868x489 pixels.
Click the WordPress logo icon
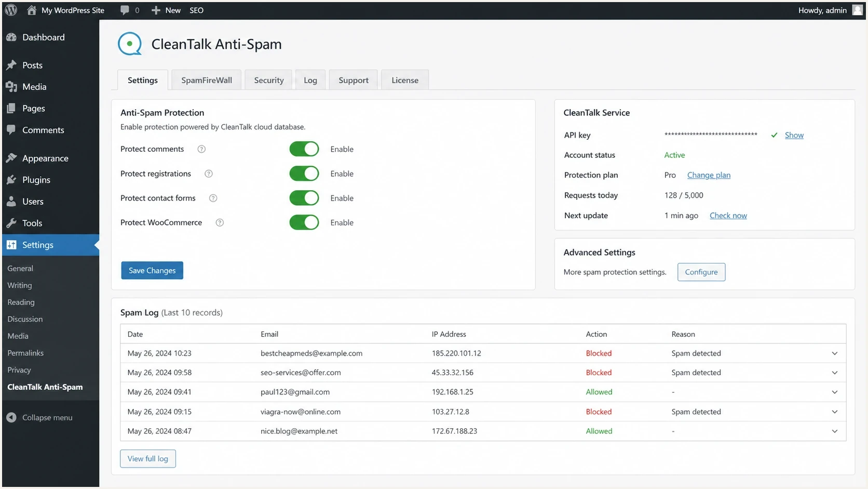pyautogui.click(x=11, y=10)
